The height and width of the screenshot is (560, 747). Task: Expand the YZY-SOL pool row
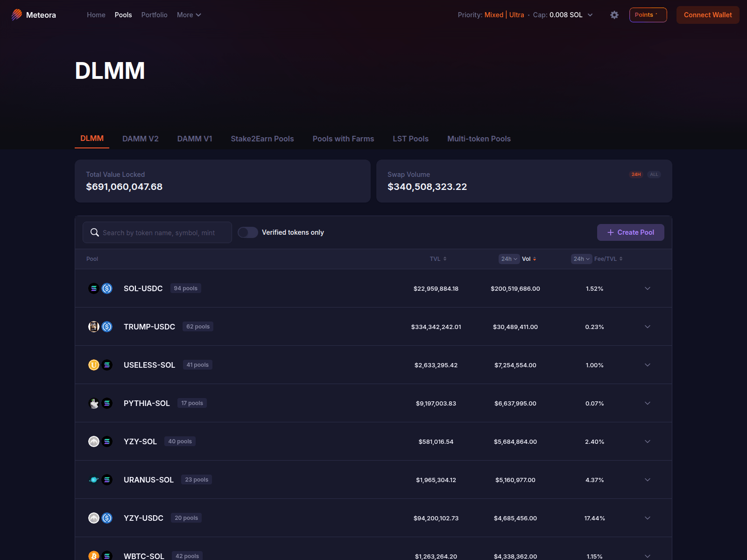(648, 441)
